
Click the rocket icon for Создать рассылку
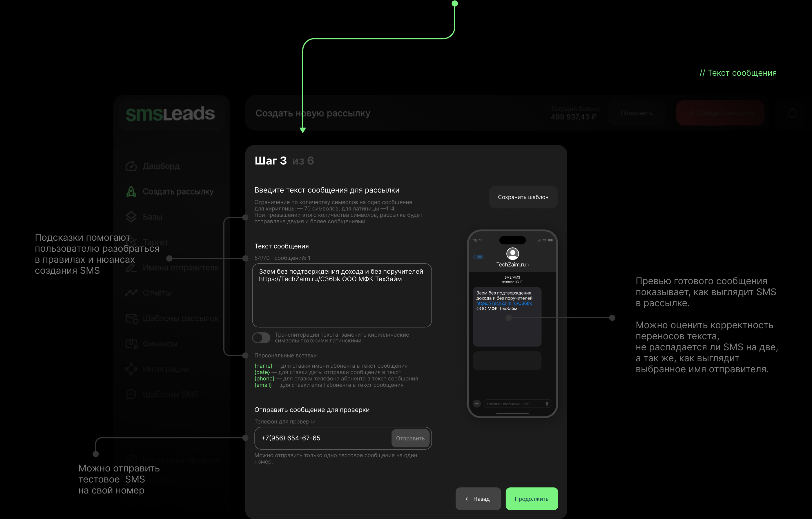click(131, 192)
